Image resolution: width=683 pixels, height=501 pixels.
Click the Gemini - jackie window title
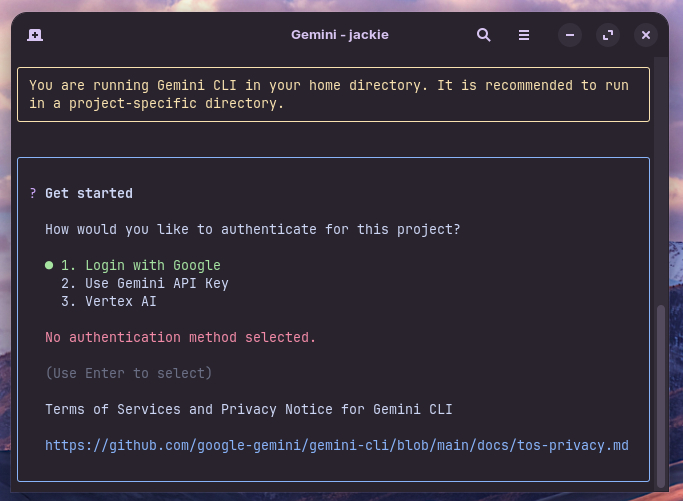point(340,35)
